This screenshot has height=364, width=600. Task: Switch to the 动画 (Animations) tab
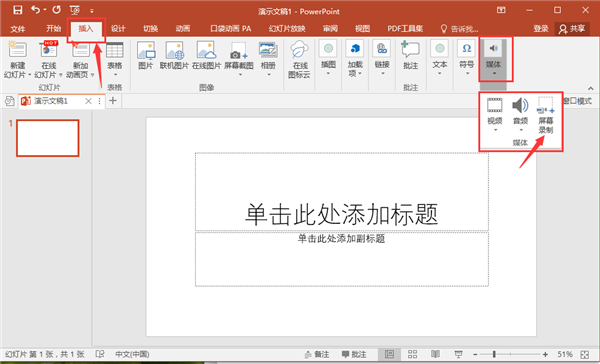pos(183,28)
